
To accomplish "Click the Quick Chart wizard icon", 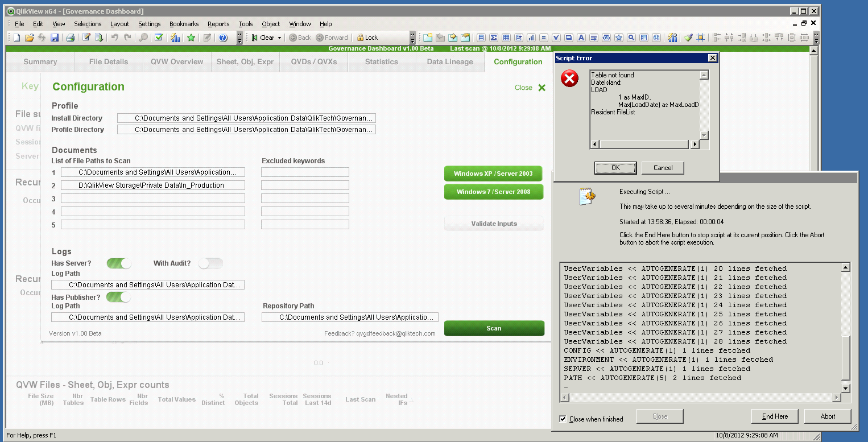I will pos(175,38).
